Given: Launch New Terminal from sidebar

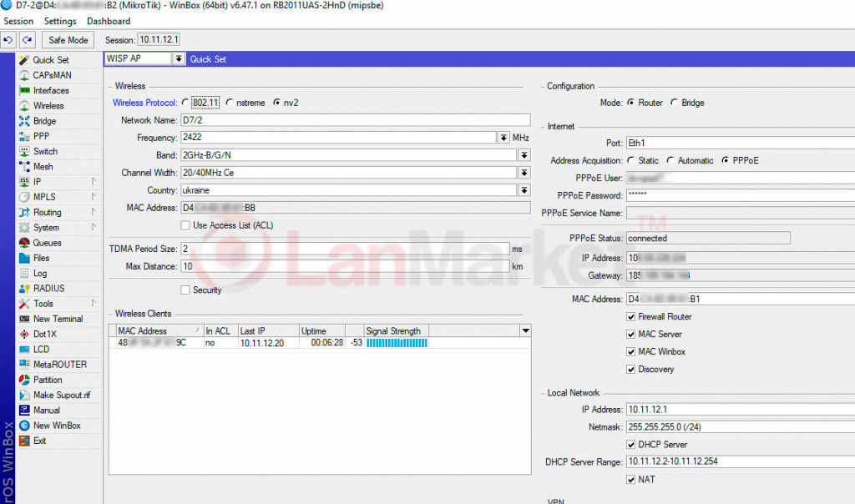Looking at the screenshot, I should [x=58, y=319].
